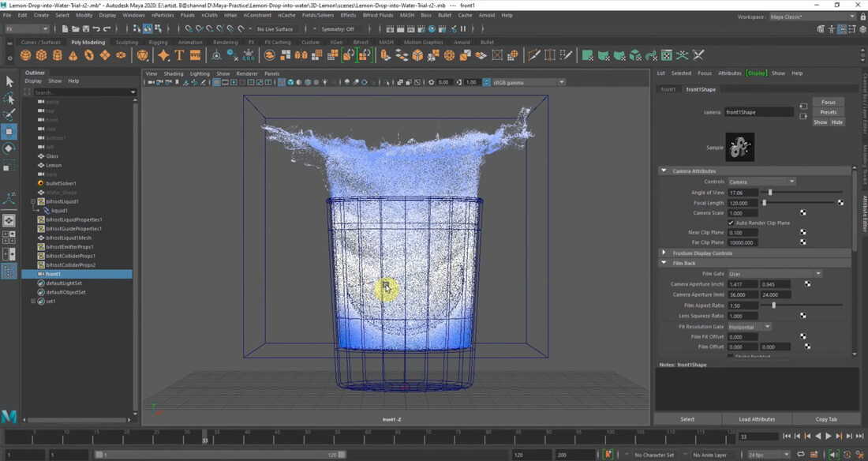This screenshot has height=461, width=868.
Task: Select the Paint Selection tool
Action: [9, 114]
